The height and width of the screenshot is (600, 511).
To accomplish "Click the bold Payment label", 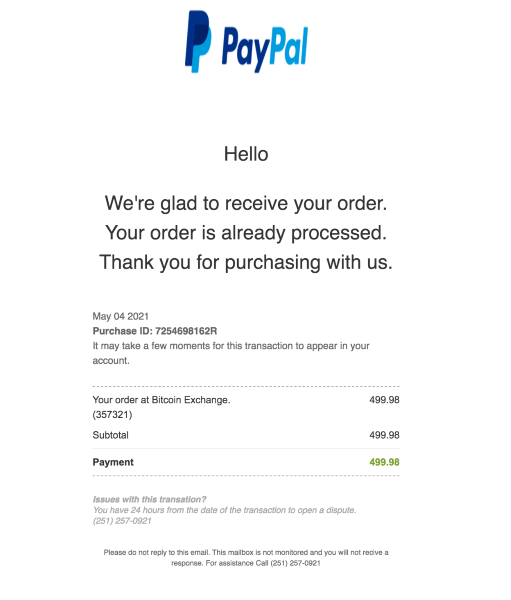I will [x=113, y=462].
